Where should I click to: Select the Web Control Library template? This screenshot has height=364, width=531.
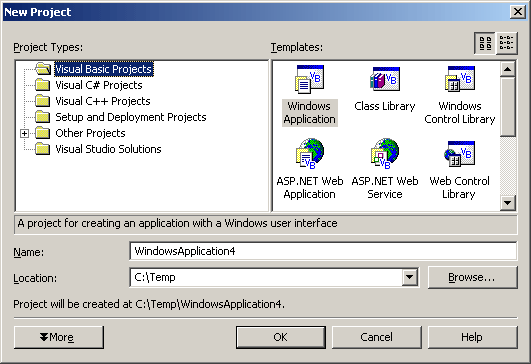pos(460,170)
